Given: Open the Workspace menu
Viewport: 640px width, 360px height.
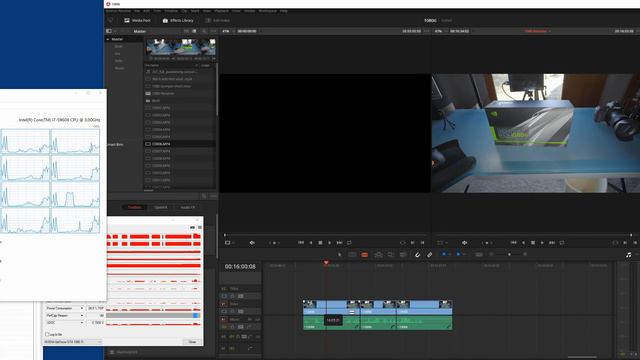Looking at the screenshot, I should 267,11.
